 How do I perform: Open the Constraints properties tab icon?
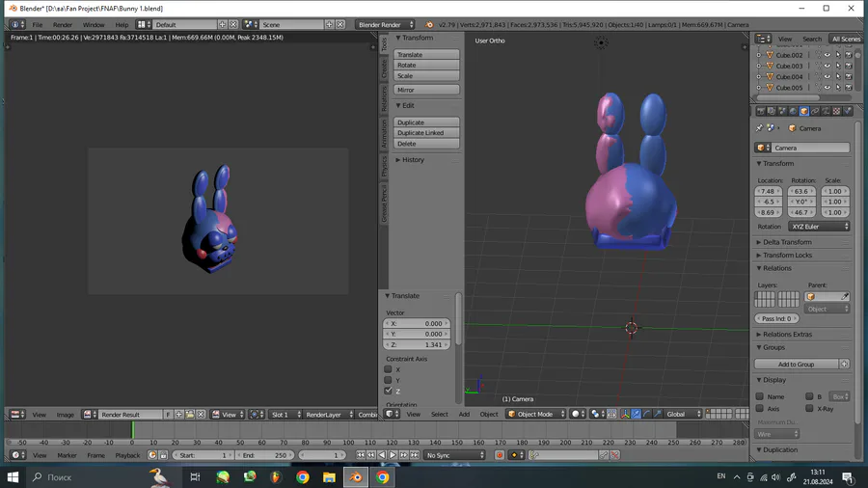815,111
